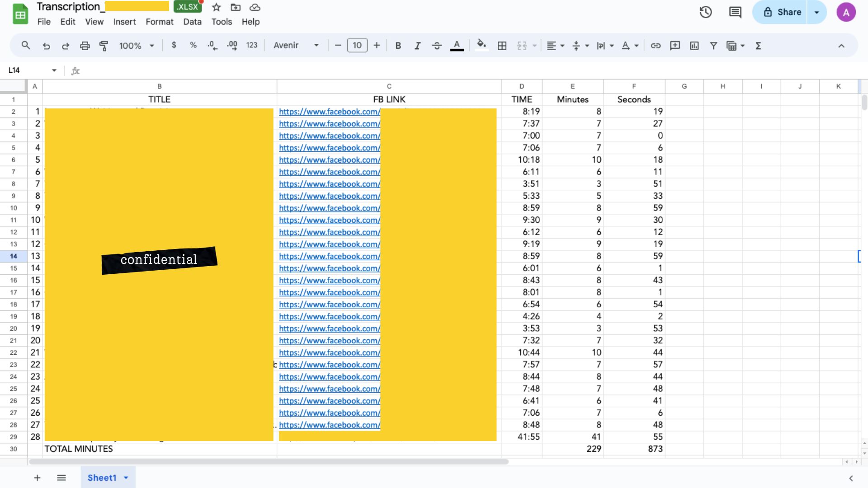Open the zoom 100% dropdown
This screenshot has width=868, height=488.
[137, 46]
